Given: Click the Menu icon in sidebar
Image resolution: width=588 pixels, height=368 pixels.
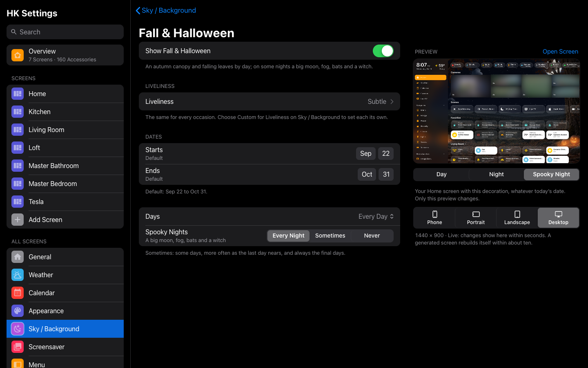Looking at the screenshot, I should click(x=18, y=364).
